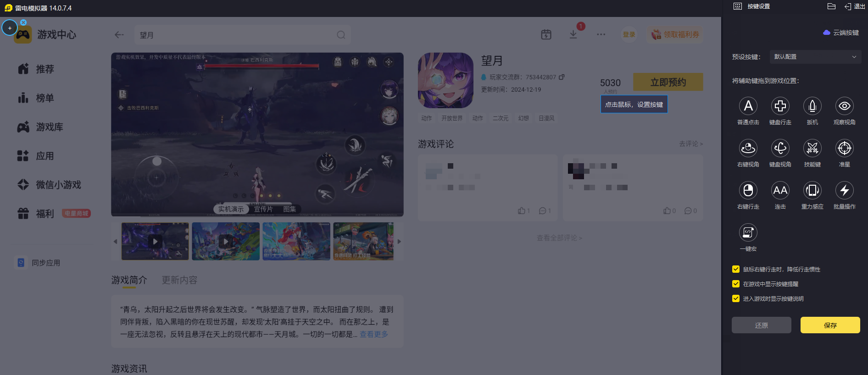This screenshot has width=868, height=375.
Task: Open 应用 apps in the sidebar
Action: (36, 156)
